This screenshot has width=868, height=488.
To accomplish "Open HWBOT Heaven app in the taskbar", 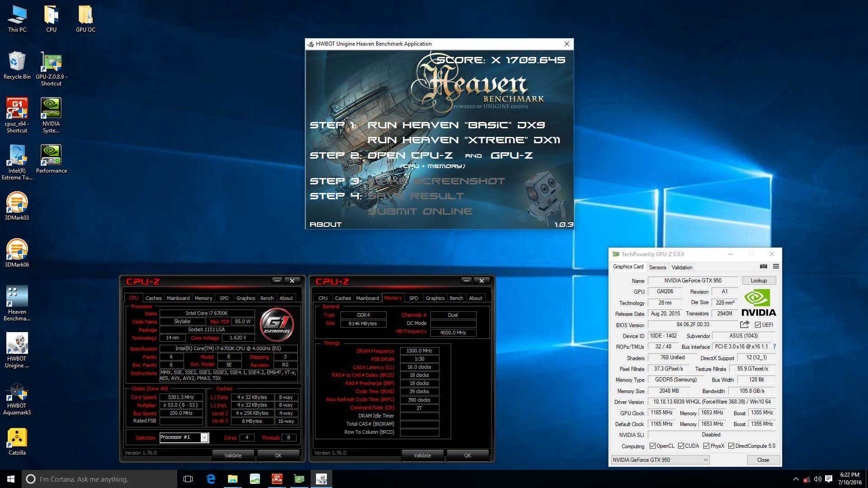I will click(x=321, y=479).
